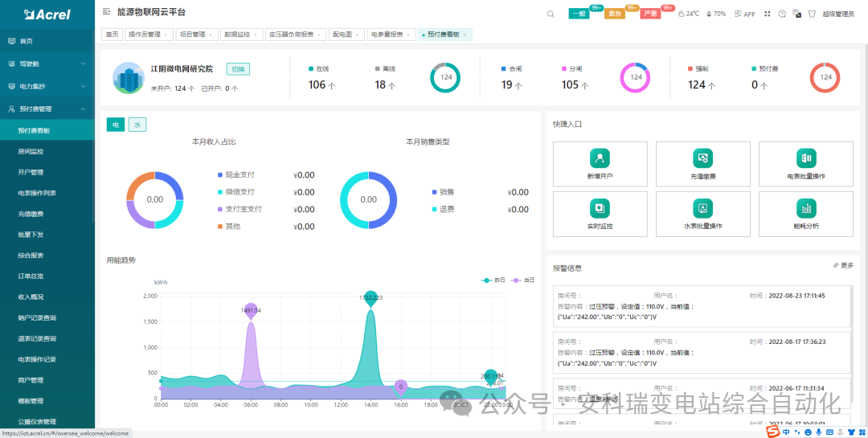The width and height of the screenshot is (868, 438).
Task: Toggle the 昨日 series in chart legend
Action: (493, 280)
